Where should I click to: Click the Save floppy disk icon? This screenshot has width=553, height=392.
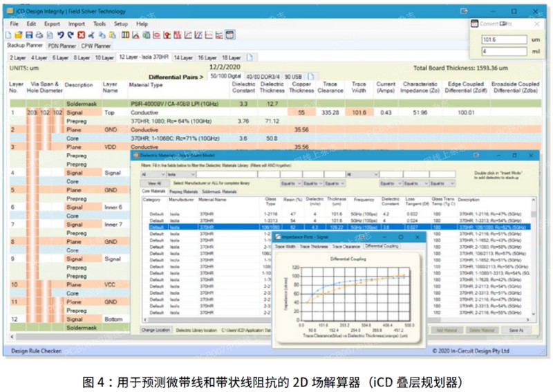[x=29, y=35]
